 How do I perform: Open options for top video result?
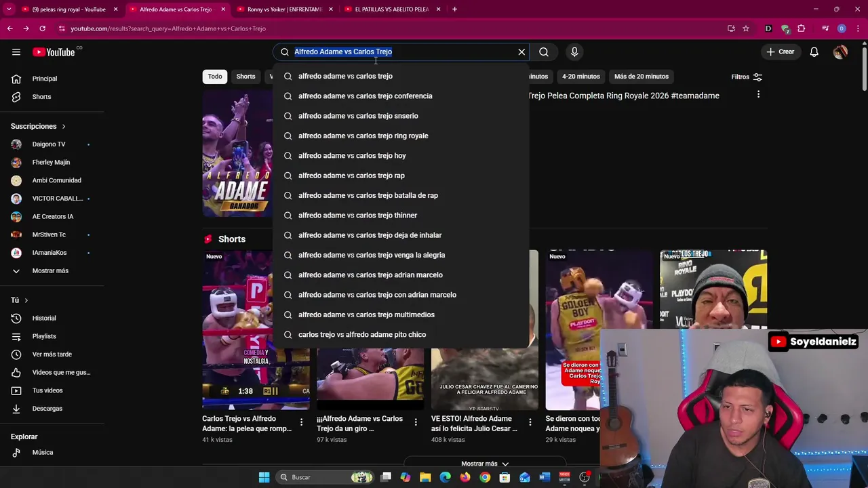(x=758, y=95)
